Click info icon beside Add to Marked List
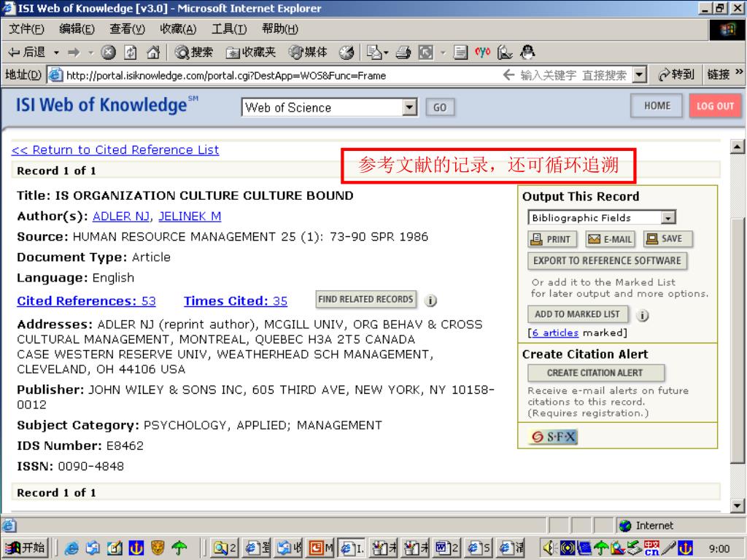 click(x=642, y=315)
